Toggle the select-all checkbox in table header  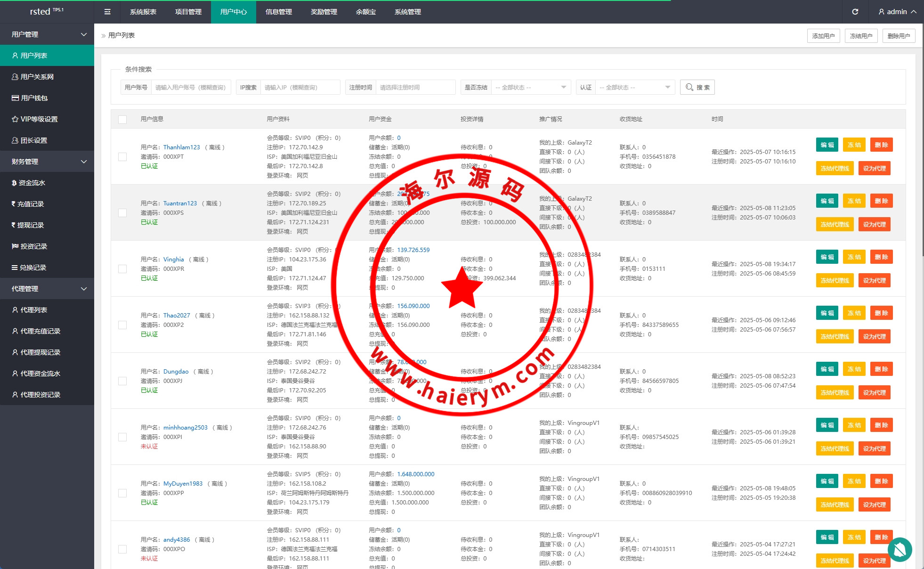tap(122, 119)
